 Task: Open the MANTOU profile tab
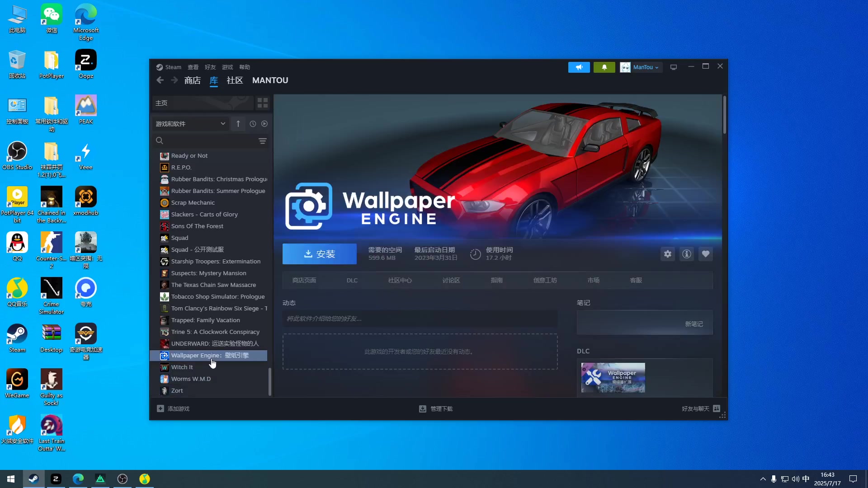(x=270, y=80)
